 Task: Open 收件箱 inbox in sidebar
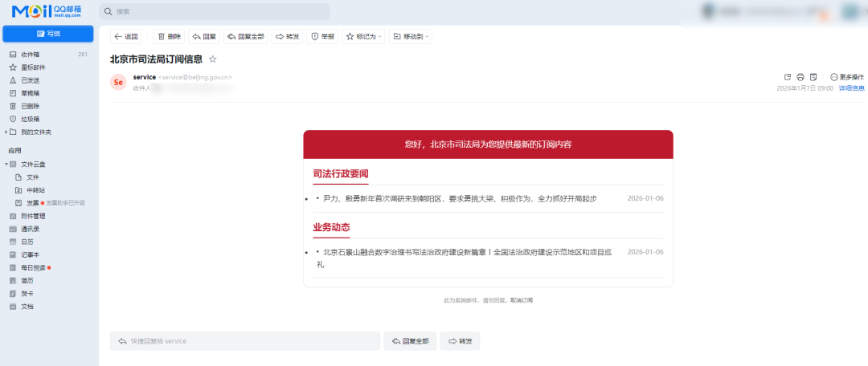click(x=31, y=55)
